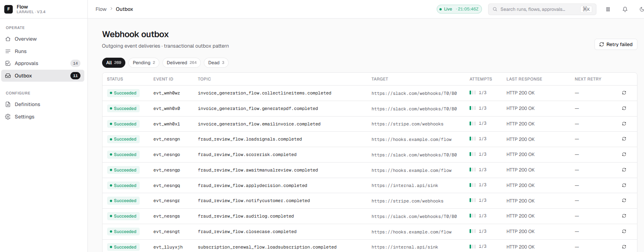Click topic invoice_generation_flow.collectlineitems.completed
The height and width of the screenshot is (252, 644).
[265, 93]
